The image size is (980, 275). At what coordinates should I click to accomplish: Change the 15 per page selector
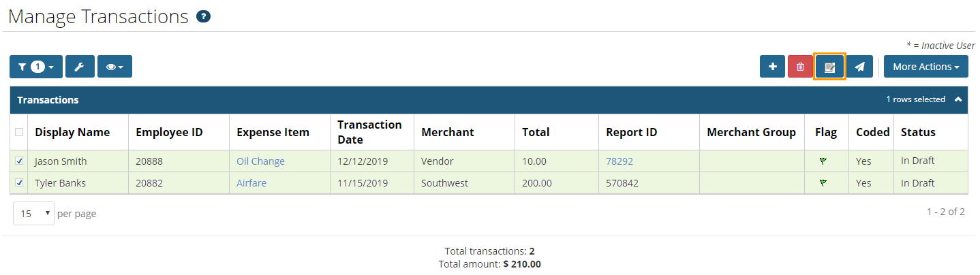click(33, 214)
